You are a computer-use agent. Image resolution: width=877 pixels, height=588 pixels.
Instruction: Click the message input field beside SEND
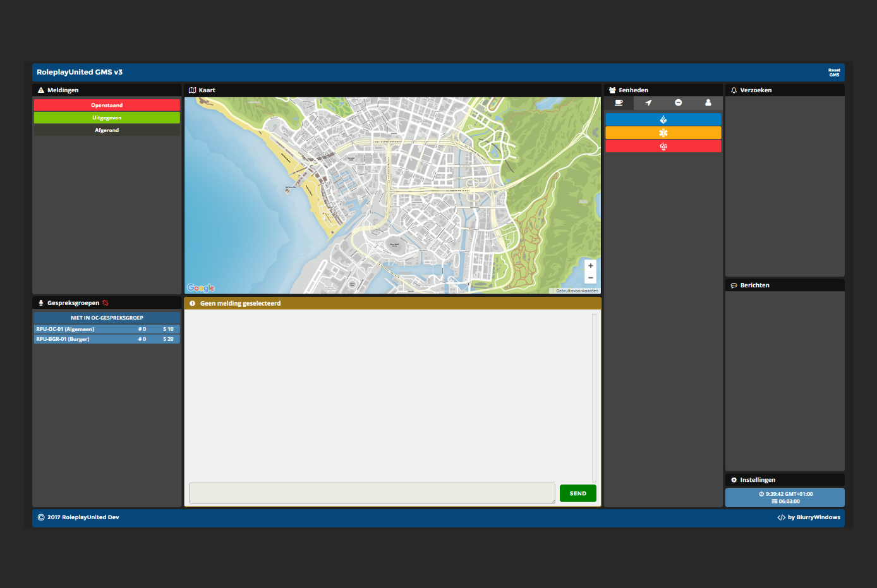(372, 493)
